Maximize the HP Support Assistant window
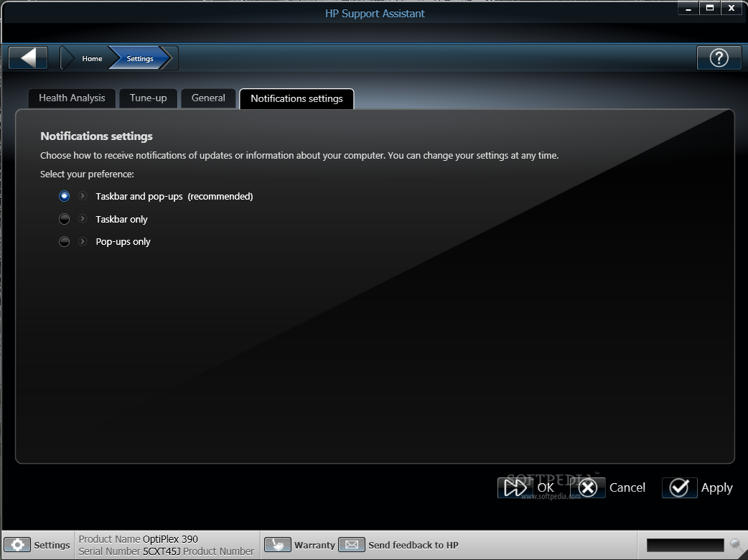Image resolution: width=748 pixels, height=560 pixels. (x=710, y=8)
